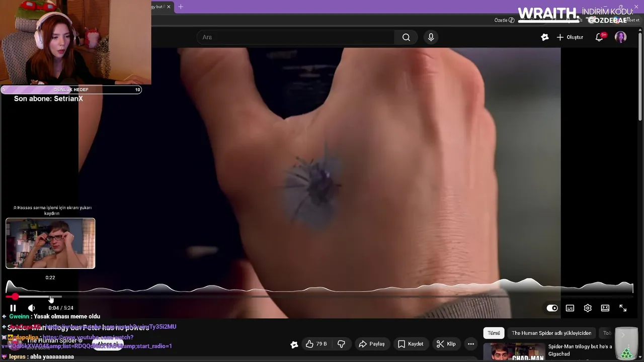Pause the YouTube video

pos(13,308)
